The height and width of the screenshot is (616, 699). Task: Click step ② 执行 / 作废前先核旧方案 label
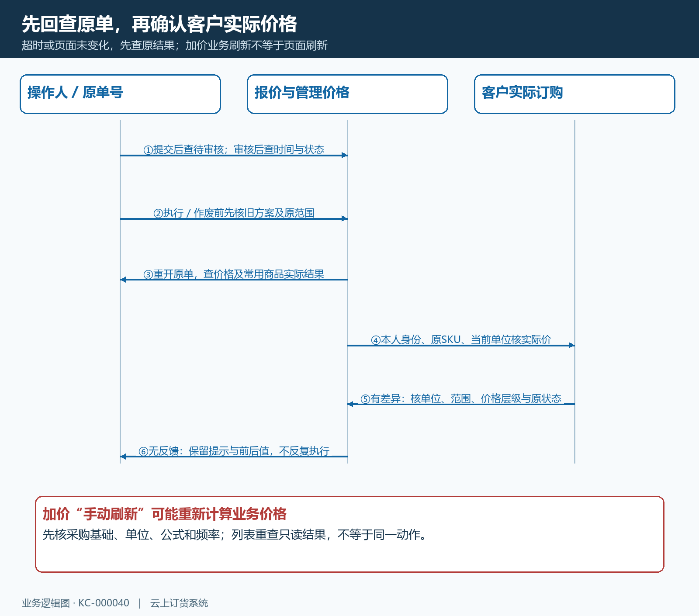234,213
